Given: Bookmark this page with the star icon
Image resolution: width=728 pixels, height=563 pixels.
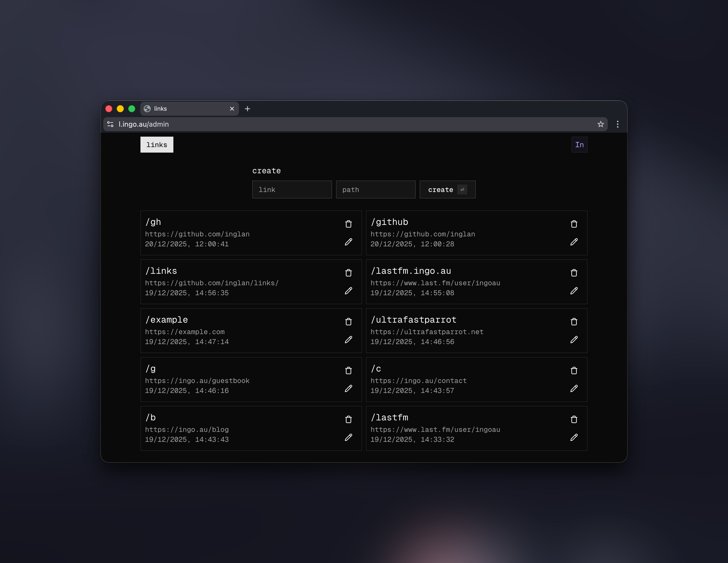Looking at the screenshot, I should tap(600, 124).
